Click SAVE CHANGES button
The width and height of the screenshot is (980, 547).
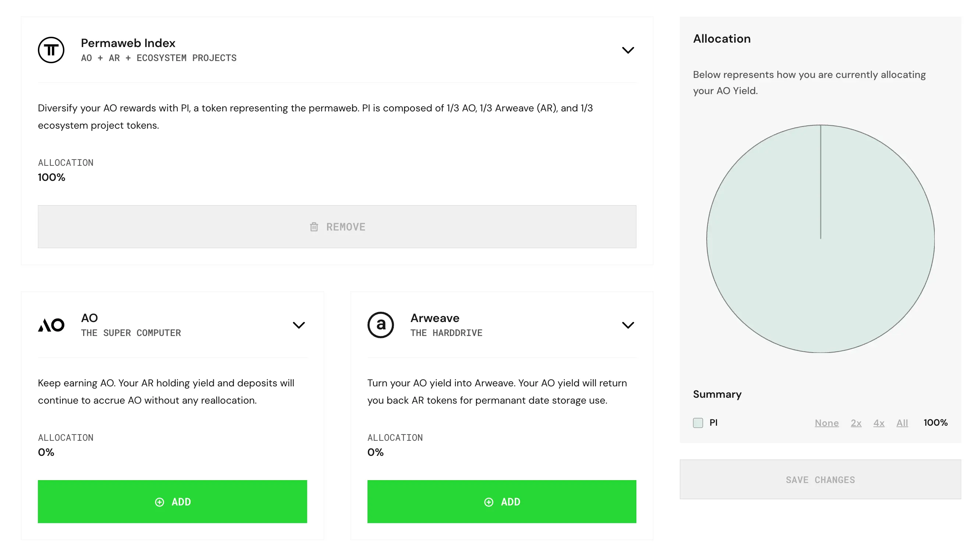tap(820, 479)
